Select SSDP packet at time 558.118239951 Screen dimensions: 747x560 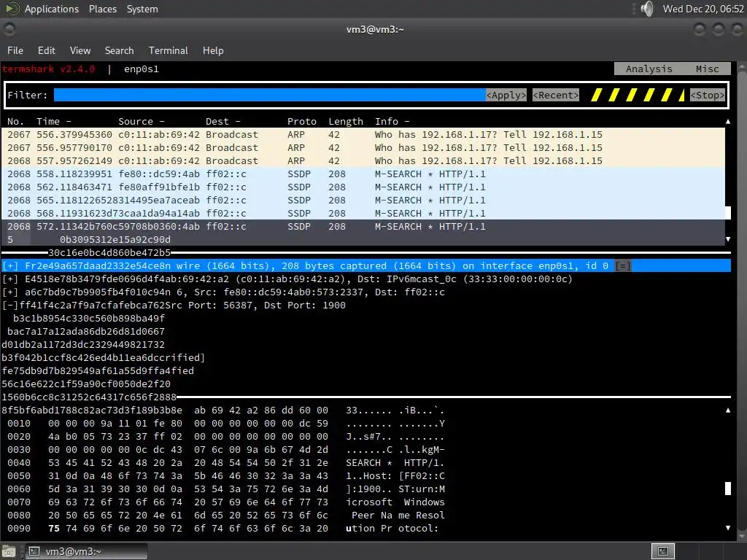click(363, 174)
